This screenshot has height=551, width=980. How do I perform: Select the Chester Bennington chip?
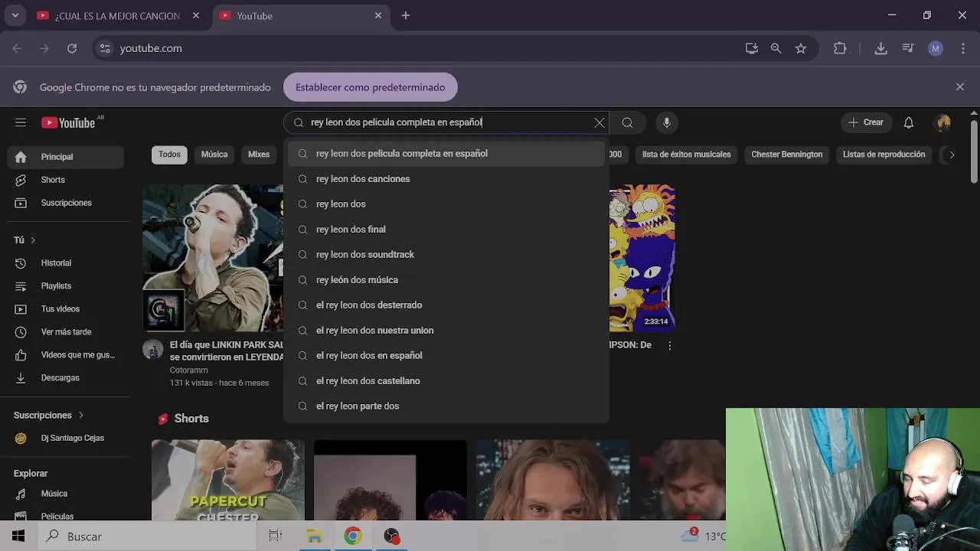(x=787, y=155)
